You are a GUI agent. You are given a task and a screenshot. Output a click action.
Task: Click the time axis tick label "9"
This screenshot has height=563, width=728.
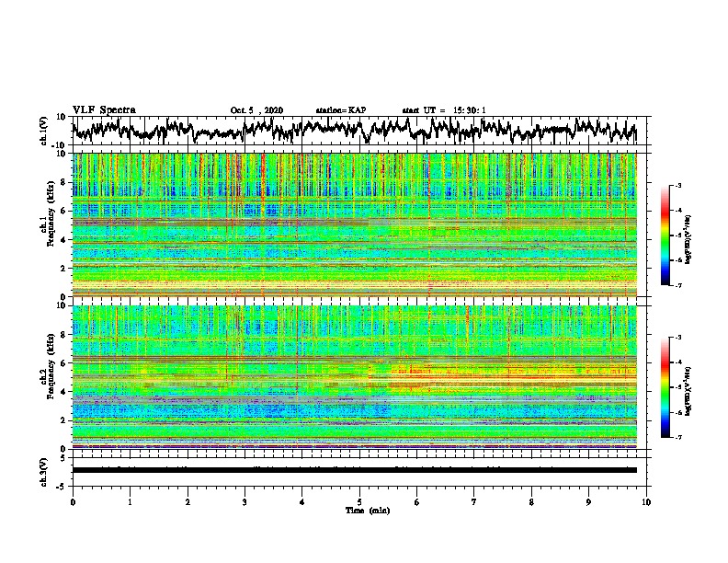coord(588,502)
